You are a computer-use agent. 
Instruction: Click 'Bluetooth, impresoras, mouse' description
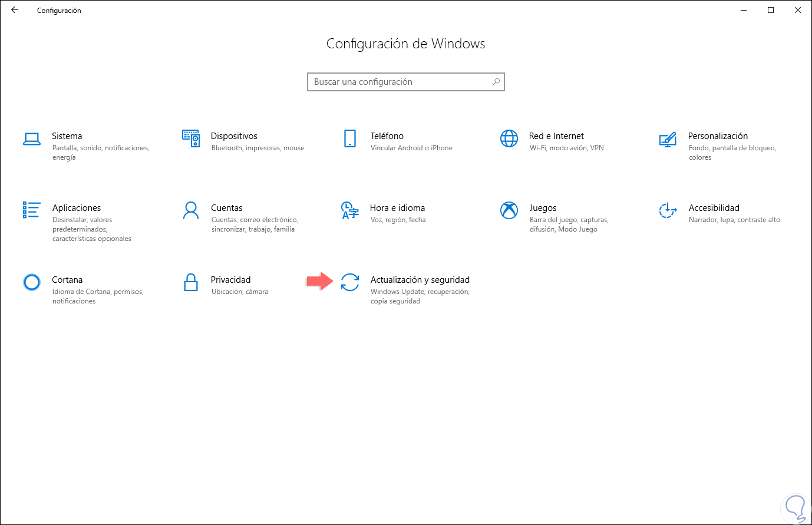[x=258, y=148]
